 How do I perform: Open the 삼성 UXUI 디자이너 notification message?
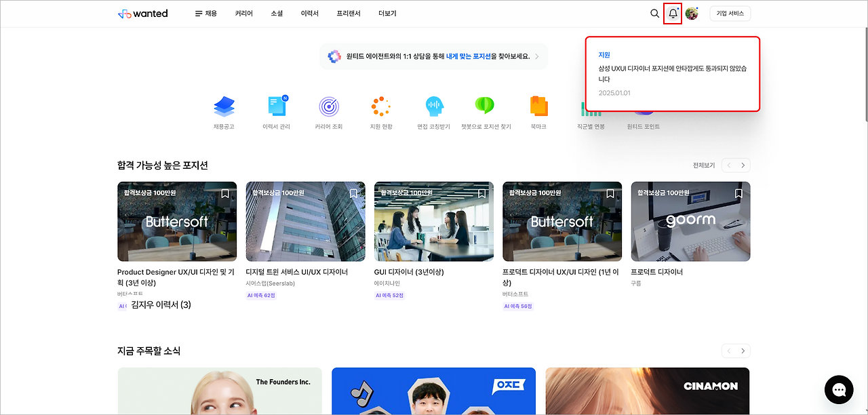[673, 74]
